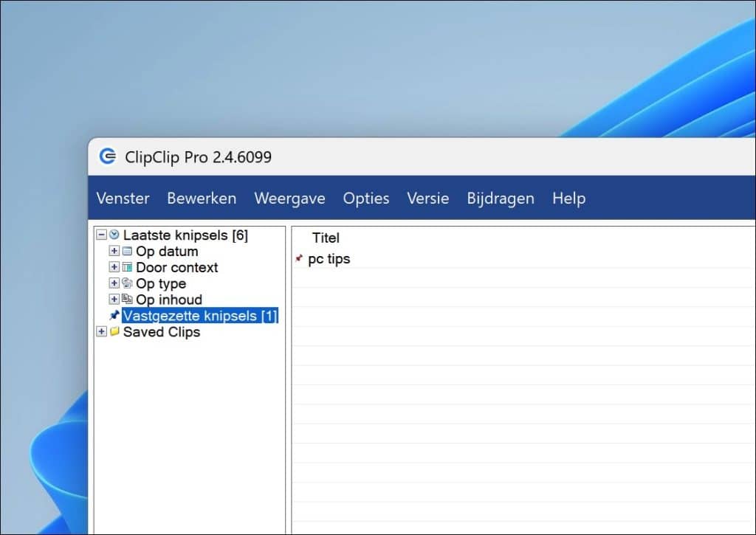Select the pc tips clip row
Screen dimensions: 756x535
click(x=523, y=259)
